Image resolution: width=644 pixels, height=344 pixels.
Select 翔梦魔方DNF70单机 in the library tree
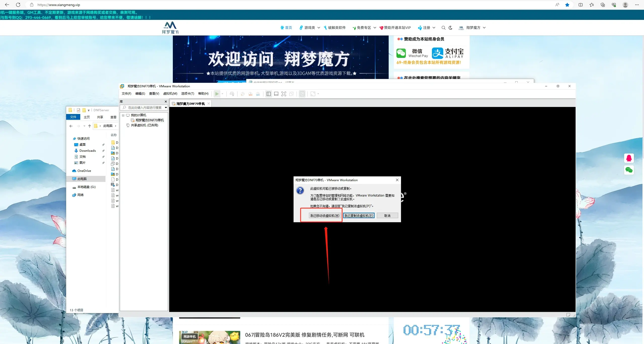pyautogui.click(x=149, y=120)
